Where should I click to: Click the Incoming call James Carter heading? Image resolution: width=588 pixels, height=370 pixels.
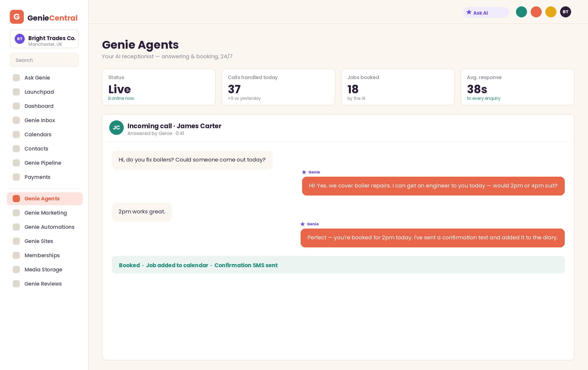[x=174, y=126]
